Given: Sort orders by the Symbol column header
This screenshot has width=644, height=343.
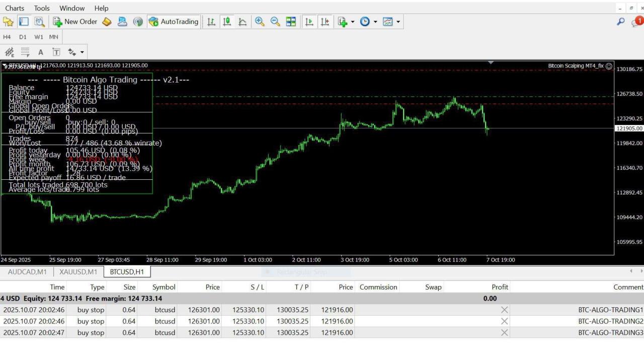Looking at the screenshot, I should 164,287.
